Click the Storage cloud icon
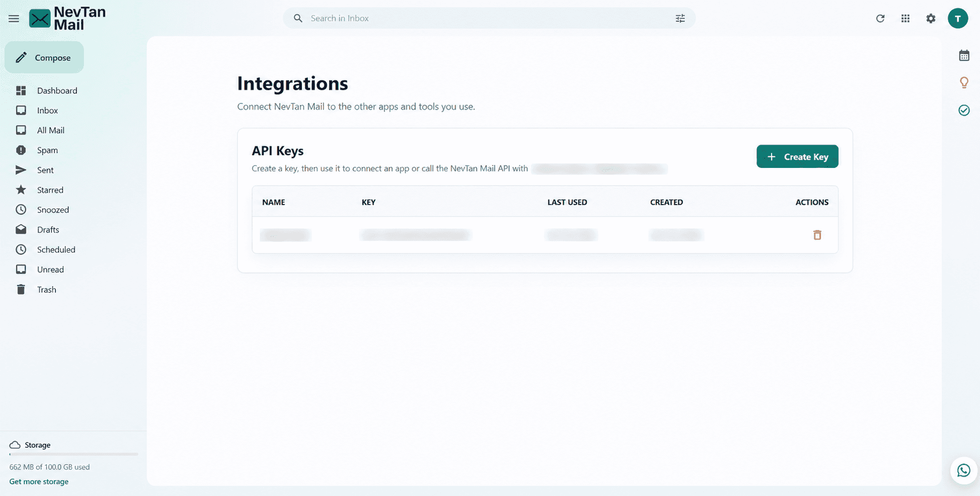Screen dimensions: 980x496 coord(15,445)
